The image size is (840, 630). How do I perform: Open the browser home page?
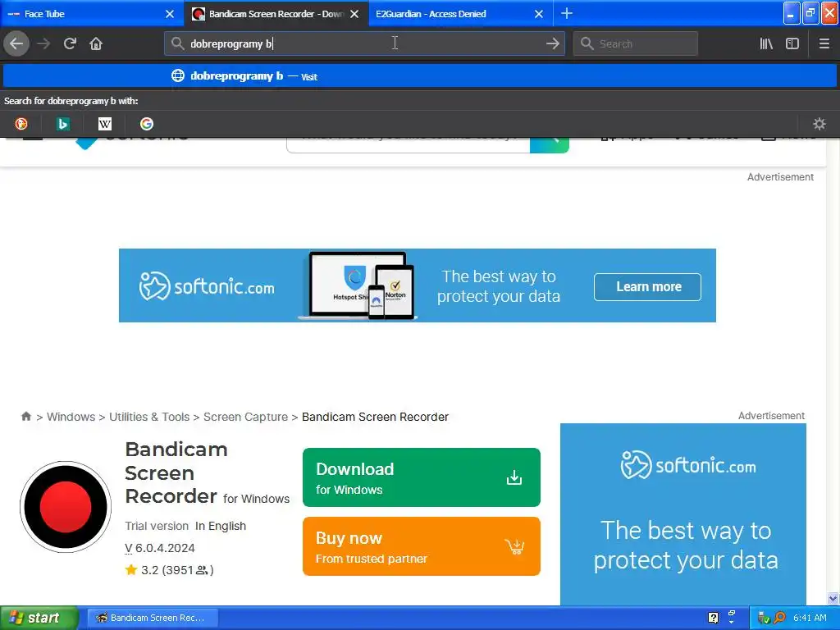[x=96, y=43]
